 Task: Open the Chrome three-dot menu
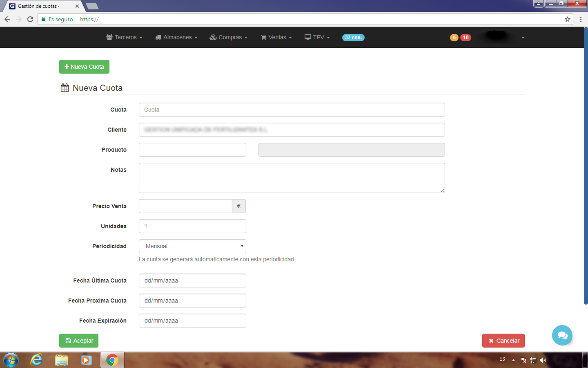tap(581, 19)
